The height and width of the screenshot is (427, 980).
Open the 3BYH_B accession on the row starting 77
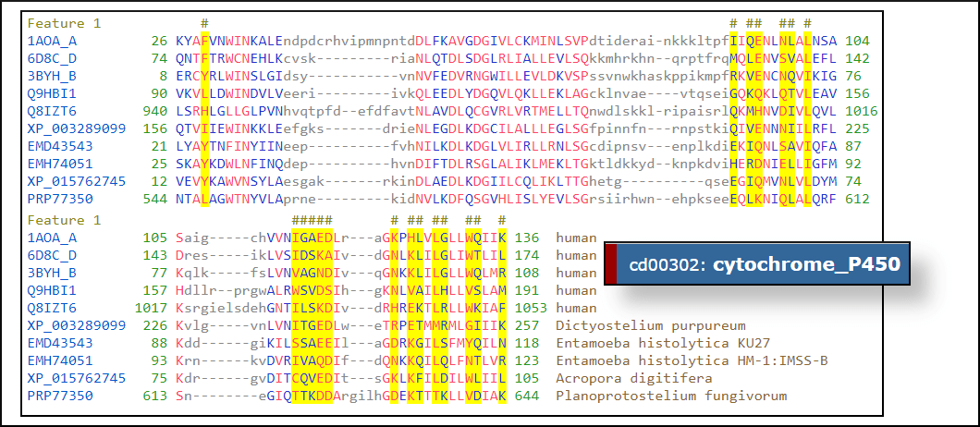coord(53,273)
